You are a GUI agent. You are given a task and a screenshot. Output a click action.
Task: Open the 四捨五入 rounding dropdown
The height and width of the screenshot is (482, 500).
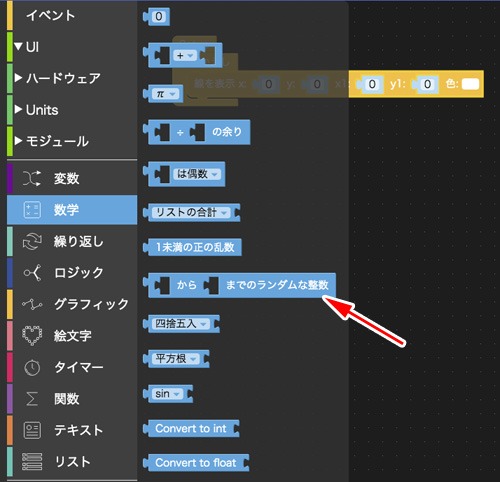click(181, 324)
